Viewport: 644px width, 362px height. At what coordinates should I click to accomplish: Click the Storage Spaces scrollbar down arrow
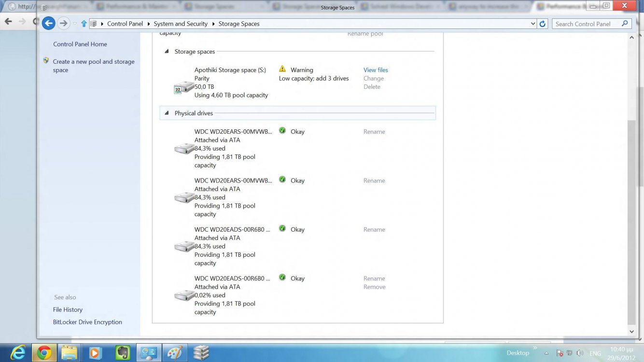[632, 332]
